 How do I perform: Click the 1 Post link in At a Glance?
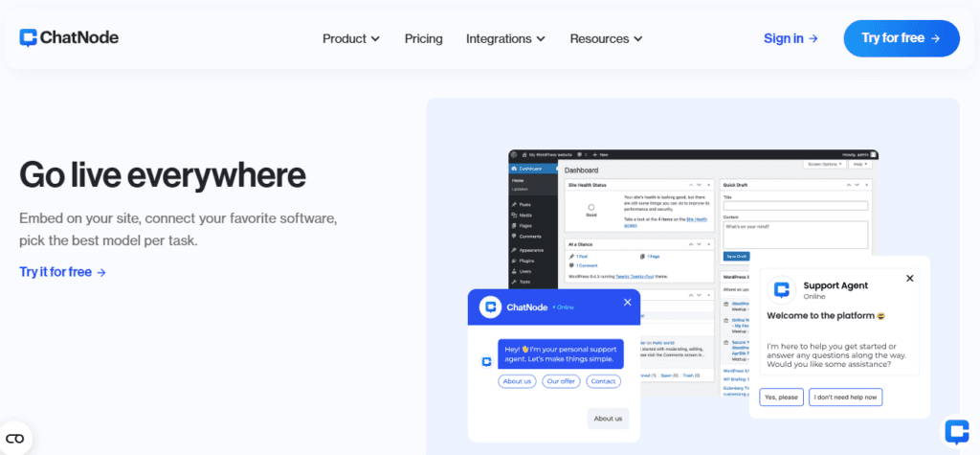[582, 257]
